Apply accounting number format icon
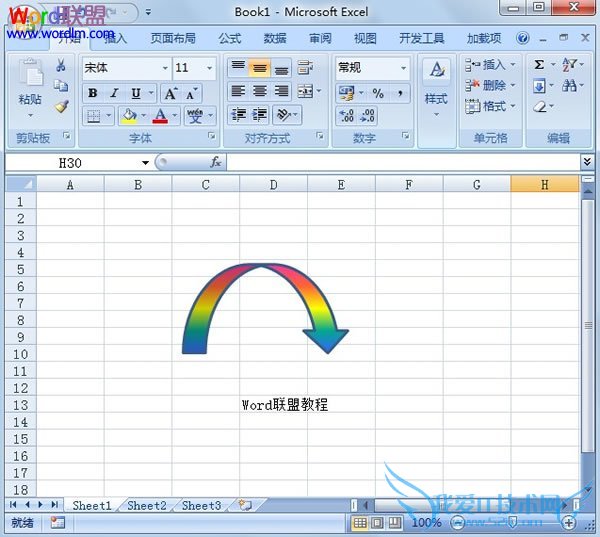The width and height of the screenshot is (600, 537). click(347, 93)
